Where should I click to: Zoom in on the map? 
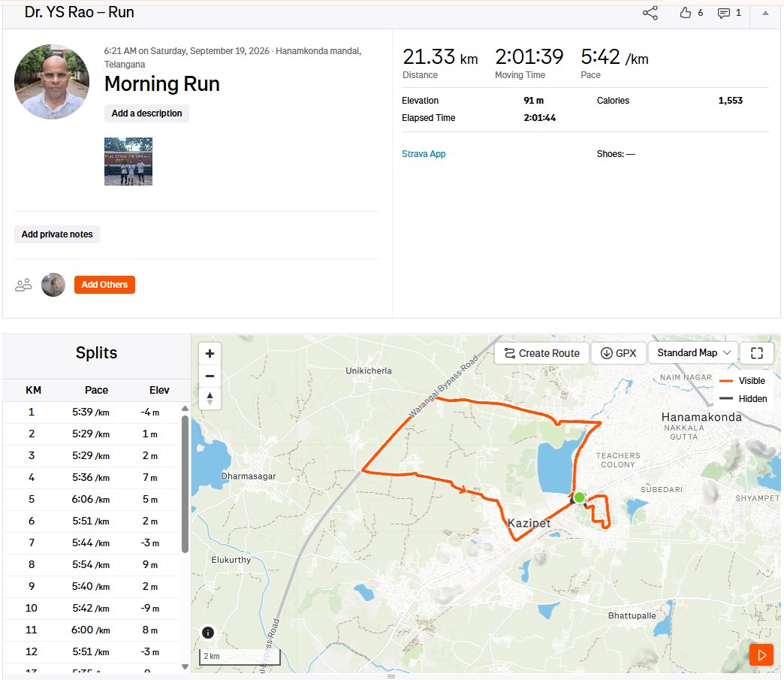(x=210, y=353)
